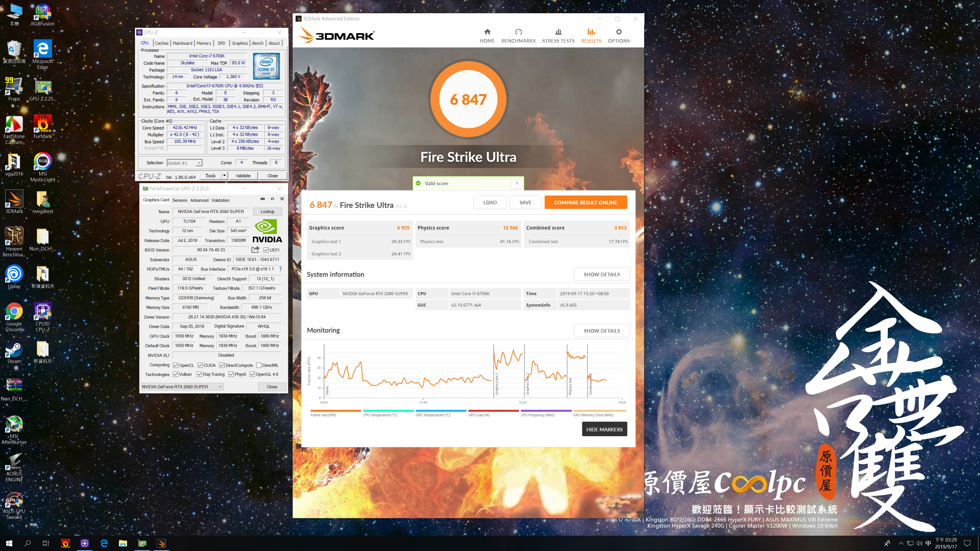Open the Advanced tab in GPU-Z

coord(199,200)
